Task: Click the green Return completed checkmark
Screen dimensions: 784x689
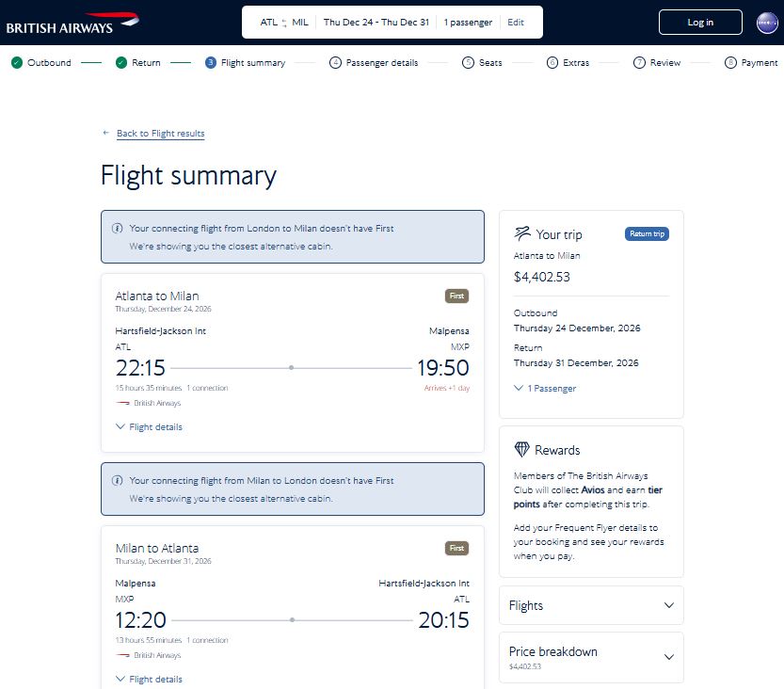Action: [x=121, y=62]
